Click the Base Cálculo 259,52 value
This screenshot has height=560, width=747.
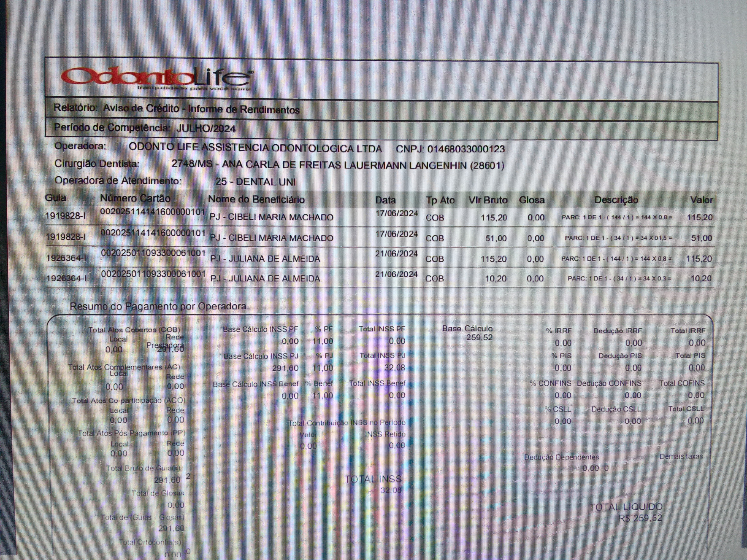(x=479, y=337)
